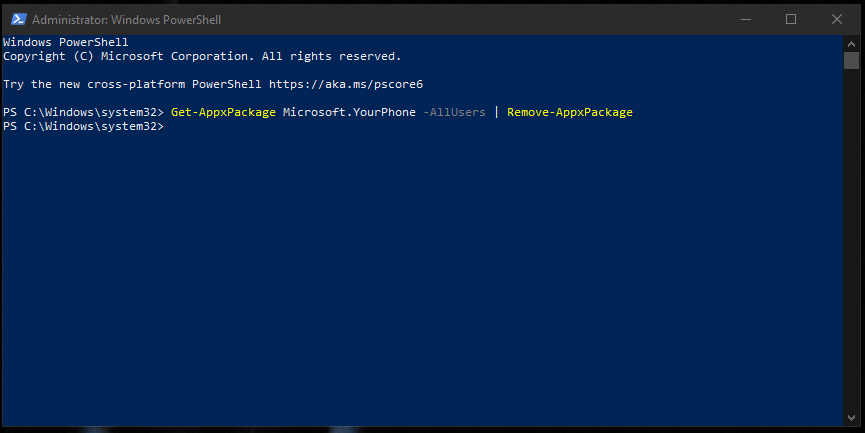This screenshot has height=433, width=865.
Task: Click the Get-AppxPackage command text
Action: point(223,112)
